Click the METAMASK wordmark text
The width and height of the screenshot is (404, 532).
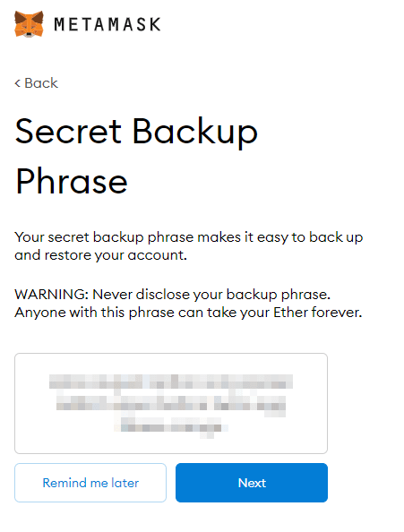pos(107,24)
